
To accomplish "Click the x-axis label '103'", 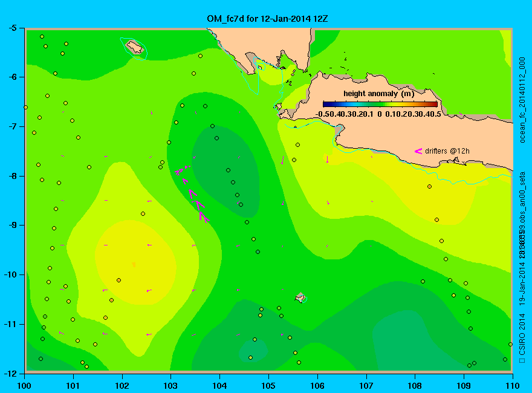I will pyautogui.click(x=170, y=386).
